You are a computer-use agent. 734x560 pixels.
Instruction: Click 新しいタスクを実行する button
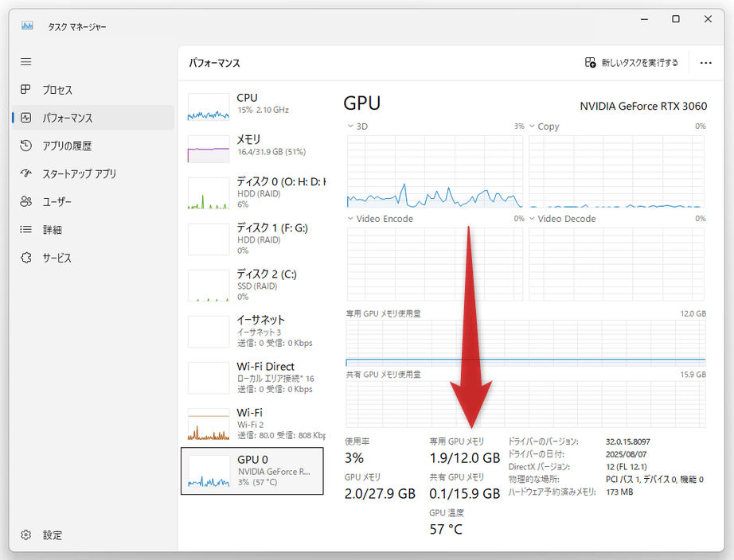point(631,63)
